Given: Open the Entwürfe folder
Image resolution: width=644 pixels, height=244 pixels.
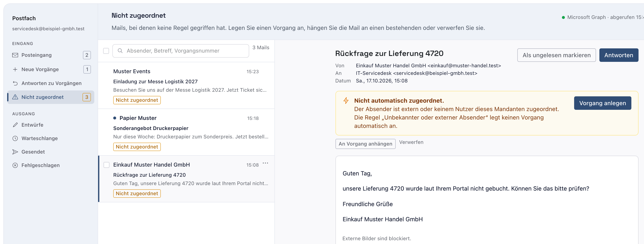Looking at the screenshot, I should pos(51,125).
